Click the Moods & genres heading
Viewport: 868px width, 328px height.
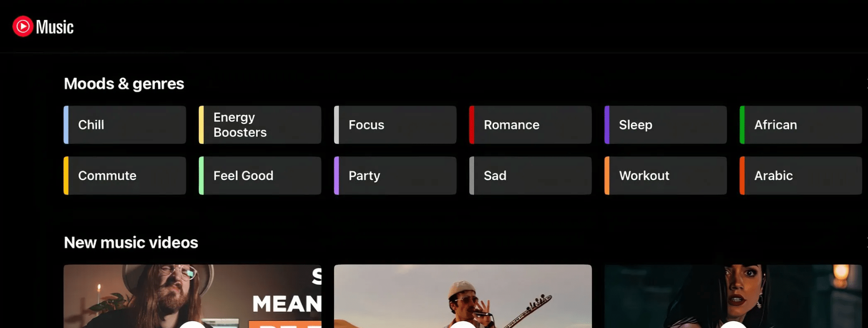(x=124, y=84)
